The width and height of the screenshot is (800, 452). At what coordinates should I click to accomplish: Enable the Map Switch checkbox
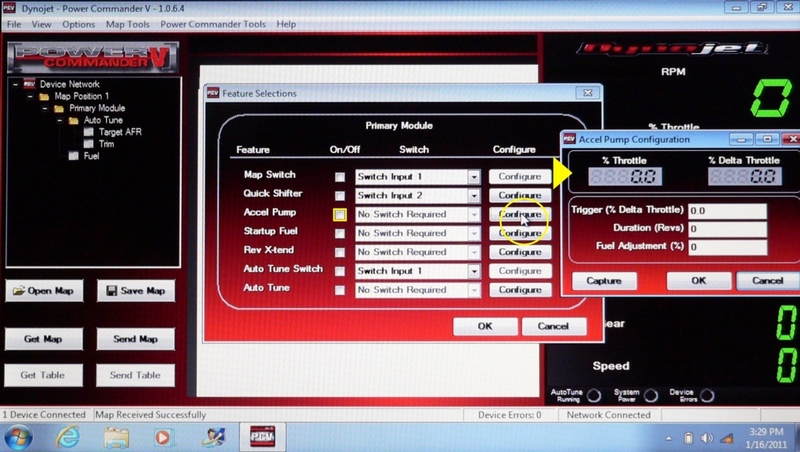point(340,177)
